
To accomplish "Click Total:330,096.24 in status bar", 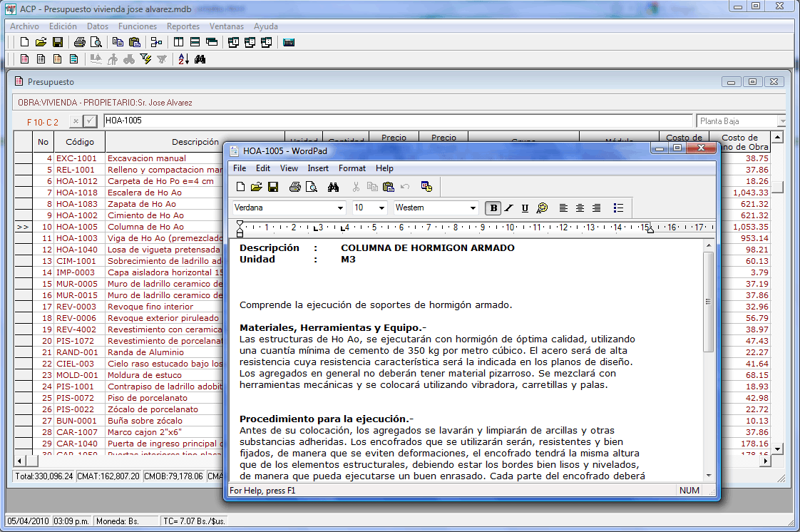I will [x=44, y=476].
